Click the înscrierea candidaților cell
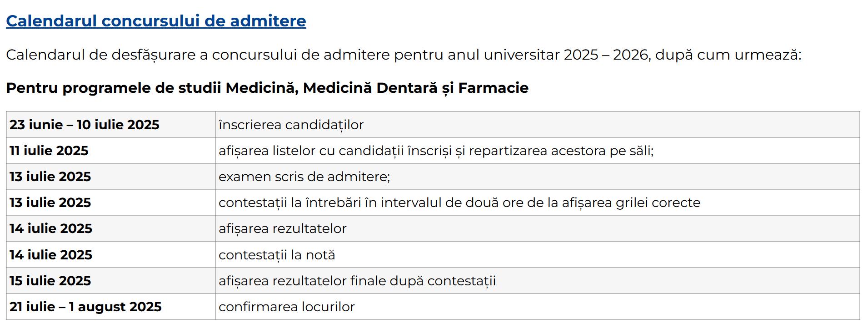Image resolution: width=868 pixels, height=324 pixels. [x=291, y=125]
